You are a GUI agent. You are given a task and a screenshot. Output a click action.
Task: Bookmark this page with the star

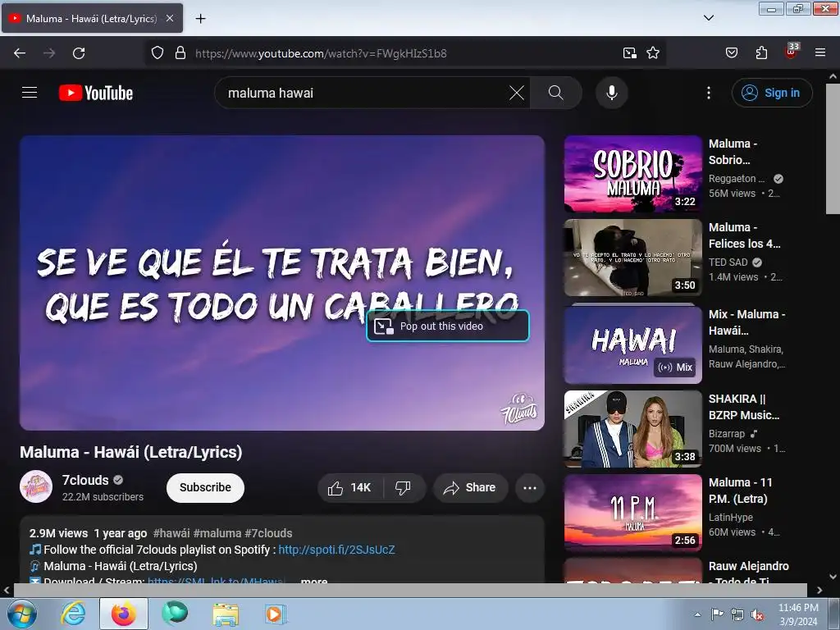click(652, 53)
